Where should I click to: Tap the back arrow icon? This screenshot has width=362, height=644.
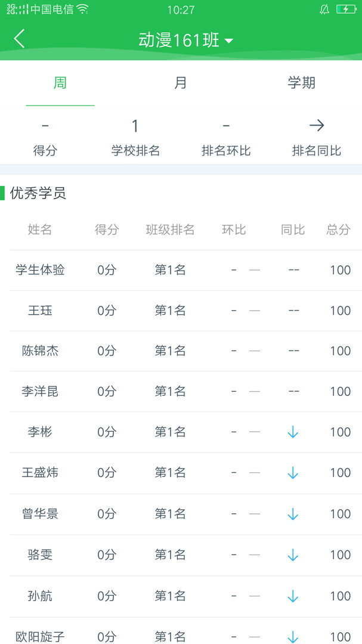point(20,39)
